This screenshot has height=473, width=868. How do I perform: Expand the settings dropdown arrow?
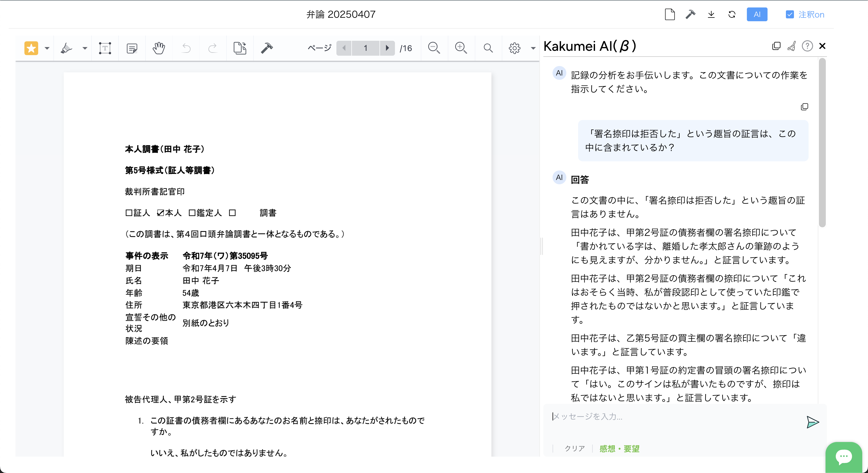533,48
